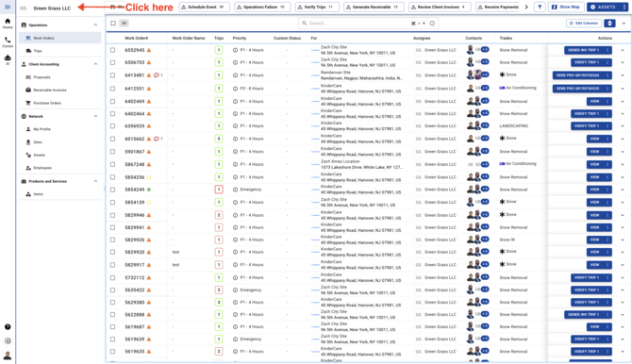This screenshot has height=364, width=632.
Task: Click the +5 contacts badge on row 6552945
Action: [x=485, y=50]
